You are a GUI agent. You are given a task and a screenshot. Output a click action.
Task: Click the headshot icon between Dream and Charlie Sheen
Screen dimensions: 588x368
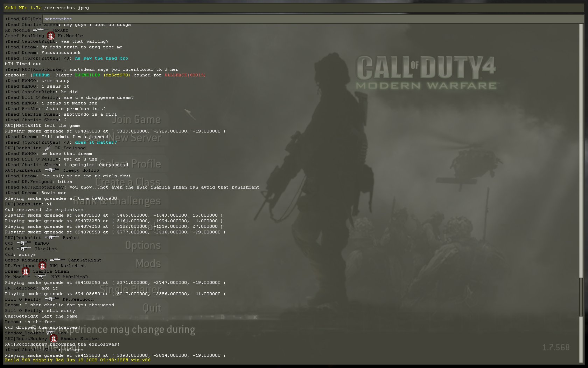pos(26,271)
